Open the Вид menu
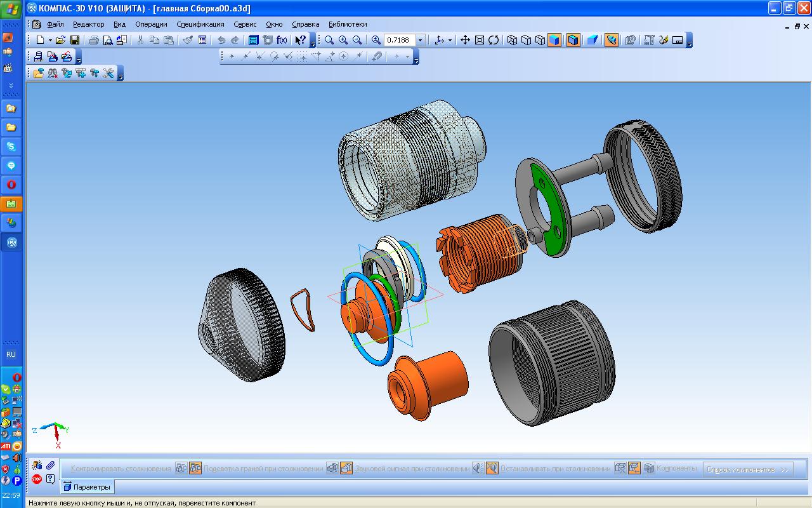 pos(120,24)
